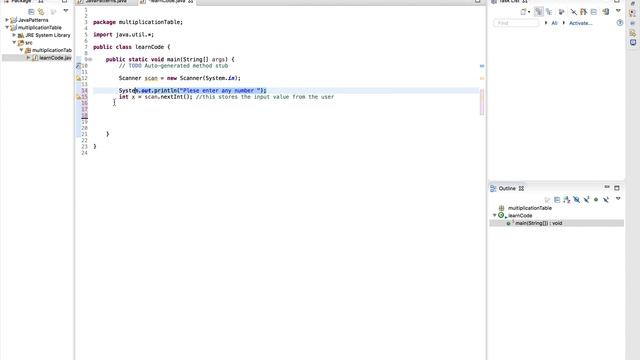Toggle Hide Static Members in Outline
This screenshot has height=360, width=640.
[x=587, y=200]
